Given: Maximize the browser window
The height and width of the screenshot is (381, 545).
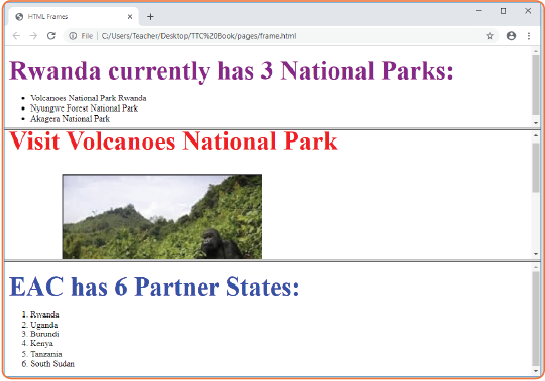Looking at the screenshot, I should coord(503,11).
